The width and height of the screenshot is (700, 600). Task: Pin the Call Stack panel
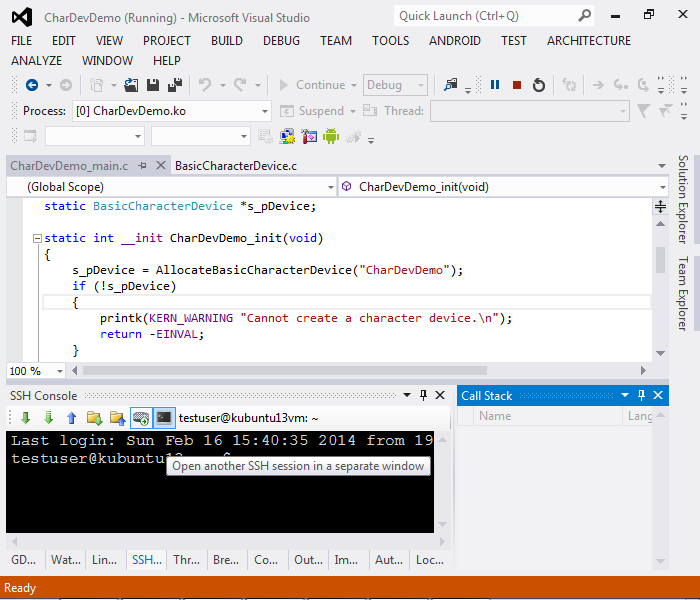coord(641,395)
